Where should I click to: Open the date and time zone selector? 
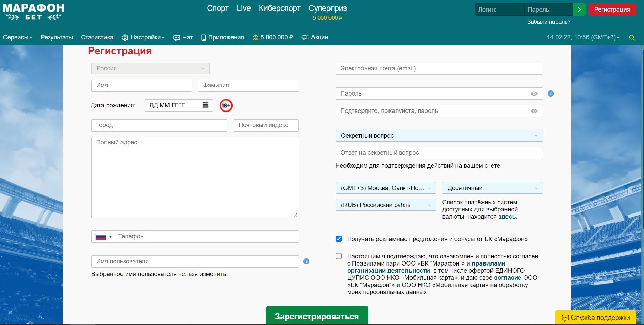click(583, 37)
